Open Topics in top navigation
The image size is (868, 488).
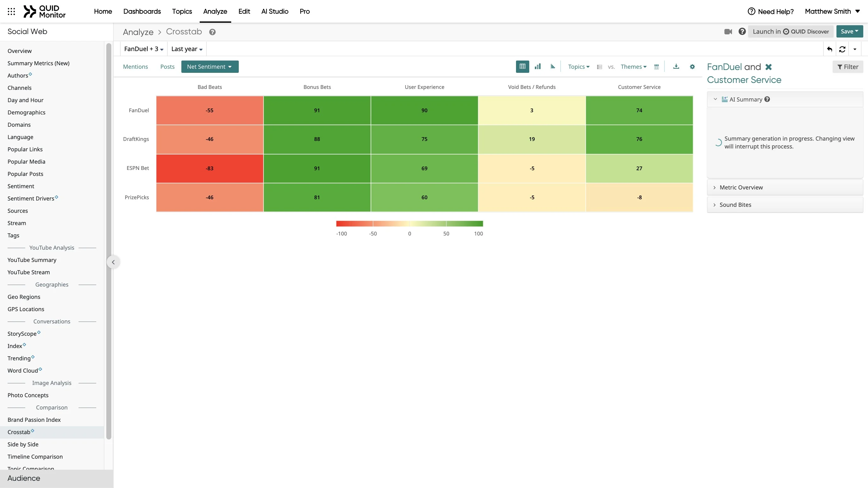[x=182, y=11]
